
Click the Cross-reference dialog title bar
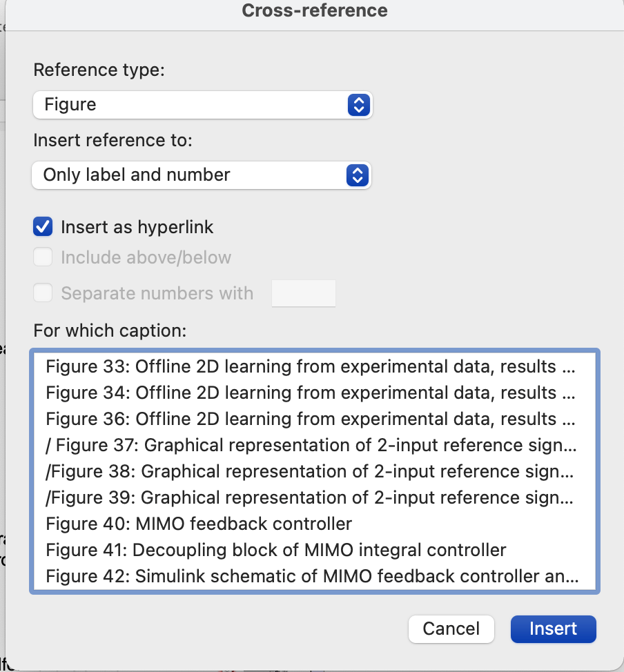click(314, 11)
